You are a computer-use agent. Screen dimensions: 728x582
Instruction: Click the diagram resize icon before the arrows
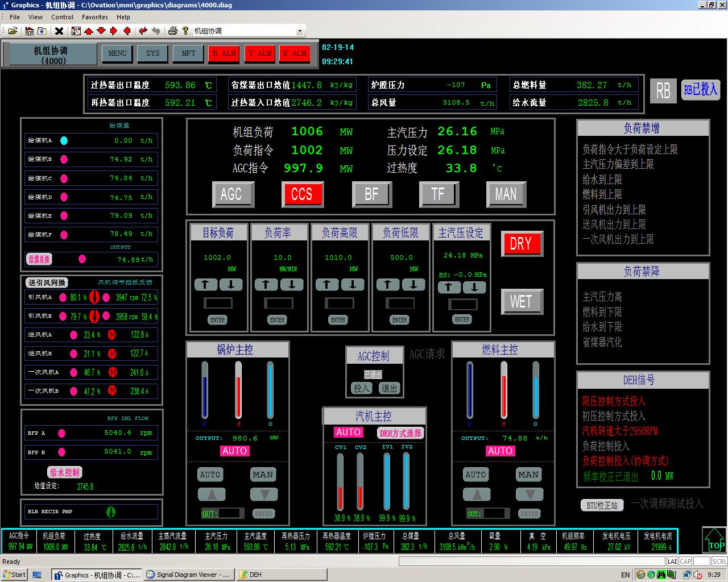coord(76,31)
